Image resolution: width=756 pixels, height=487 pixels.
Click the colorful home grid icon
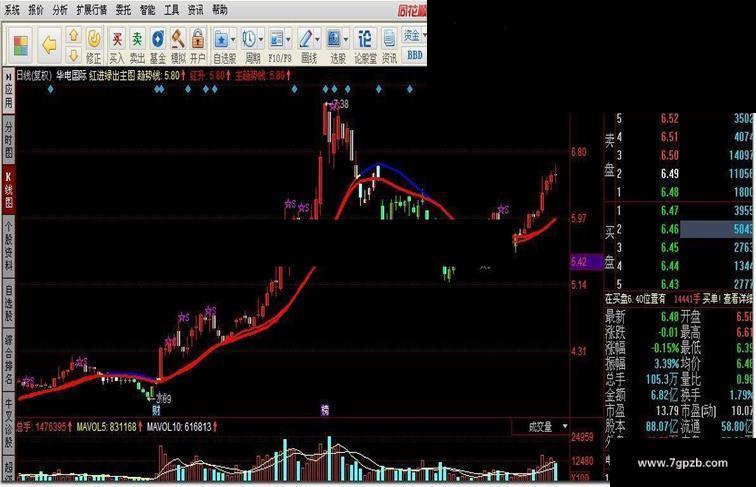point(21,45)
